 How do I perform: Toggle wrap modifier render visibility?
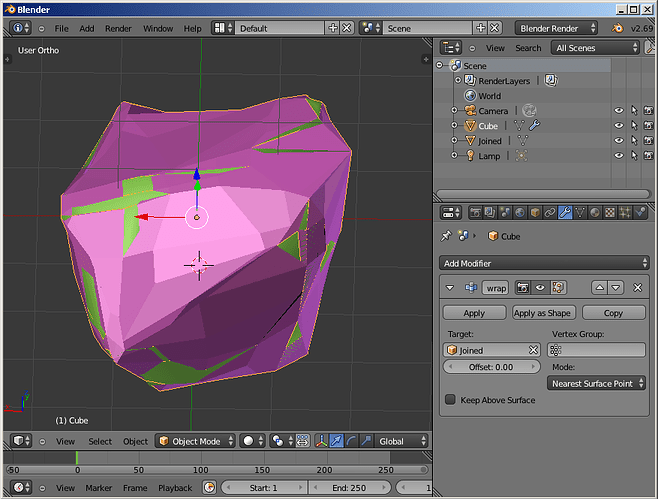click(x=522, y=287)
